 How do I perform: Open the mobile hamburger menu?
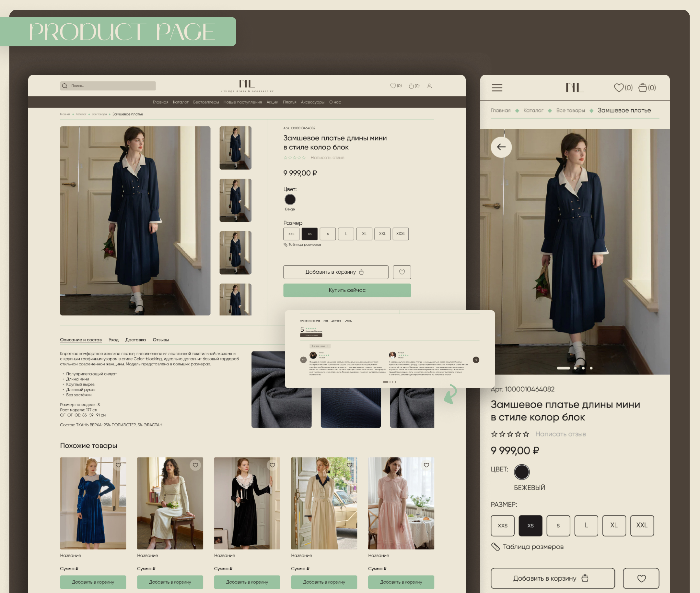[x=497, y=88]
